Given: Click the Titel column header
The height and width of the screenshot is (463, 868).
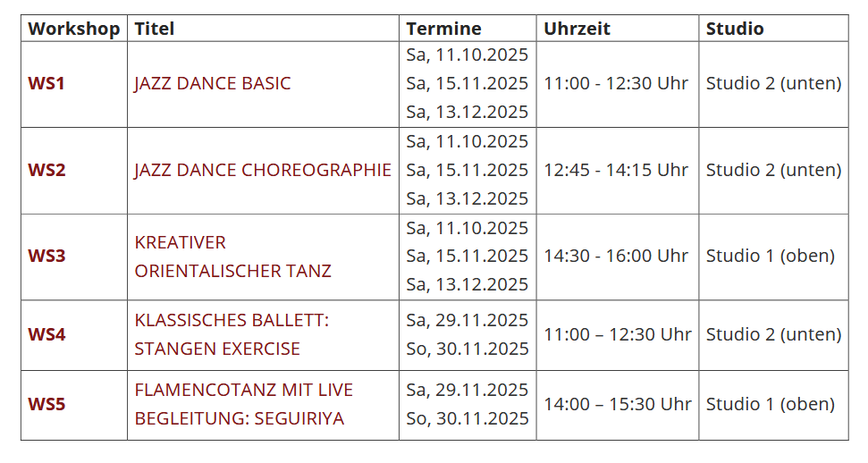Looking at the screenshot, I should tap(155, 29).
